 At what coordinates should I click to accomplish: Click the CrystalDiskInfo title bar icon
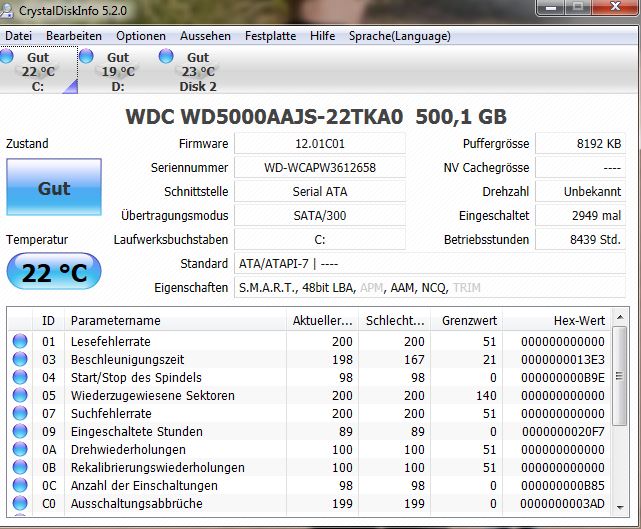pyautogui.click(x=7, y=11)
